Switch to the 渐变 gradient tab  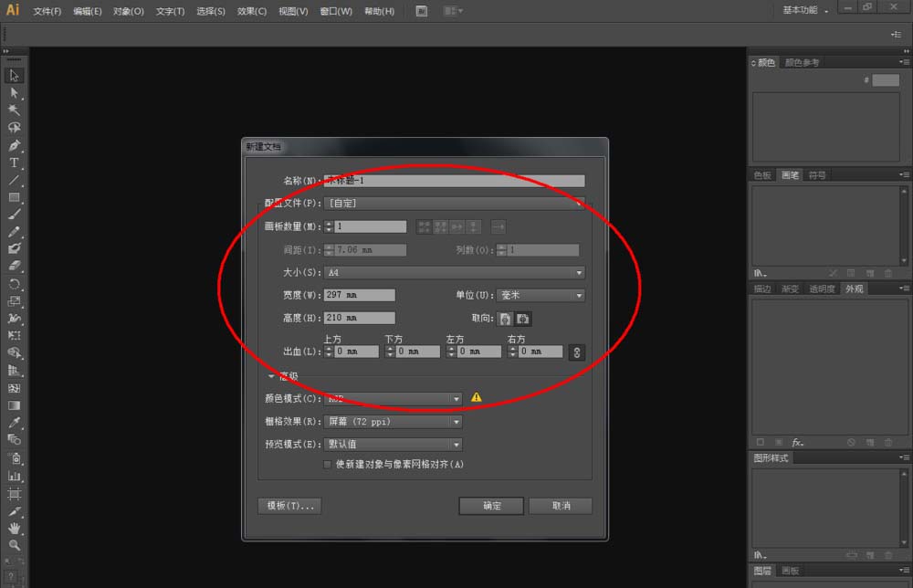pos(790,289)
